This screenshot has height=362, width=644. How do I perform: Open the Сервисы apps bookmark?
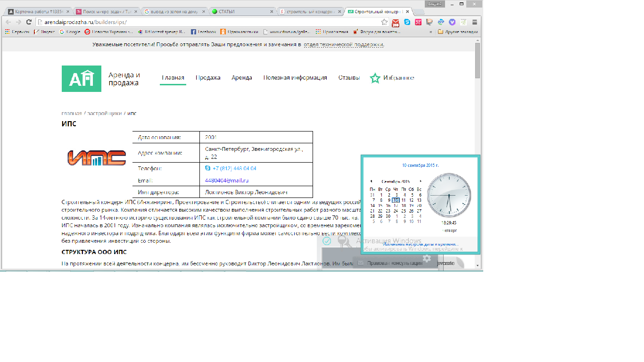pos(17,32)
